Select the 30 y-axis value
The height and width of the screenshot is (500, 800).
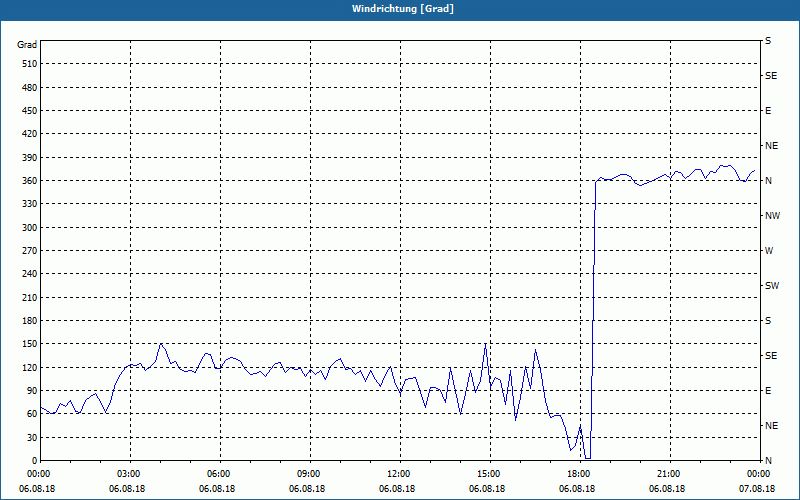[x=32, y=437]
